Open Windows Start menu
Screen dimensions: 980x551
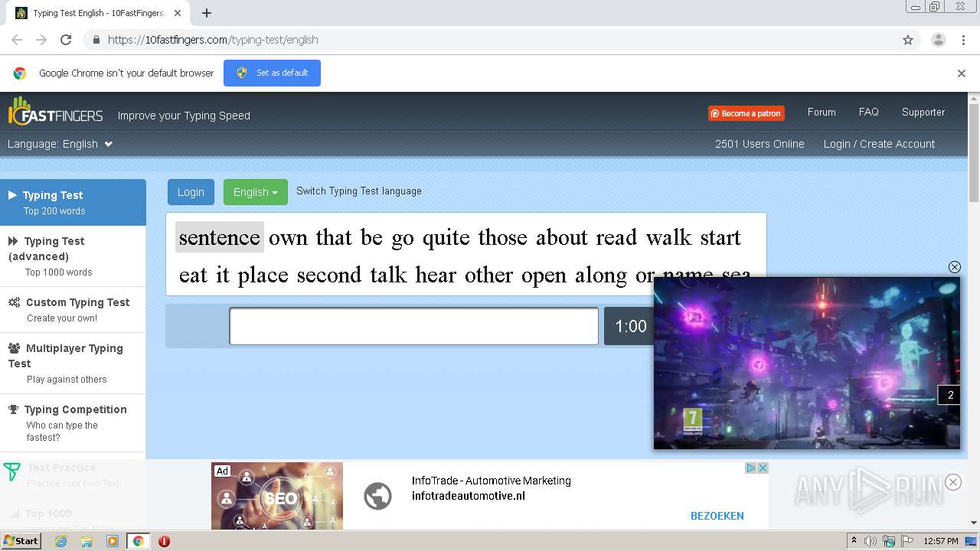pos(21,541)
